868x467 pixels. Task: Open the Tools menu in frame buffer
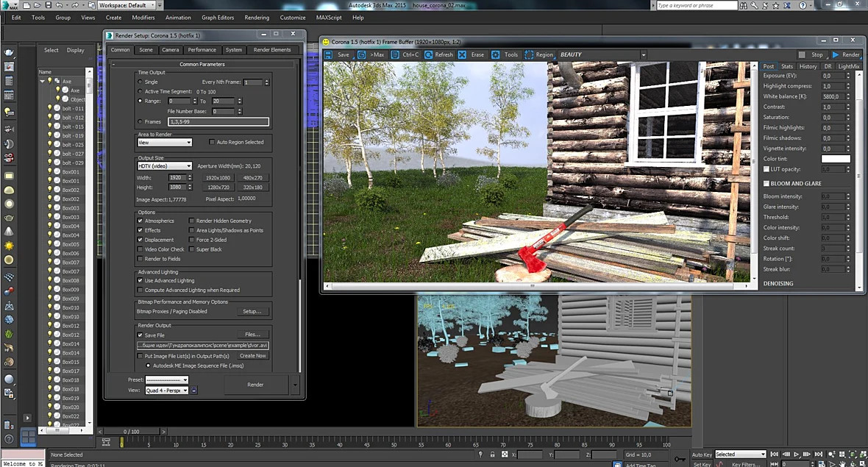(505, 54)
